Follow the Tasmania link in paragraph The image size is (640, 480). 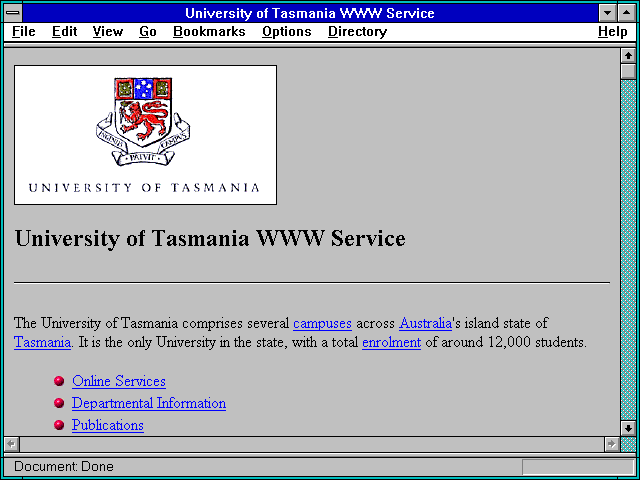pyautogui.click(x=42, y=342)
